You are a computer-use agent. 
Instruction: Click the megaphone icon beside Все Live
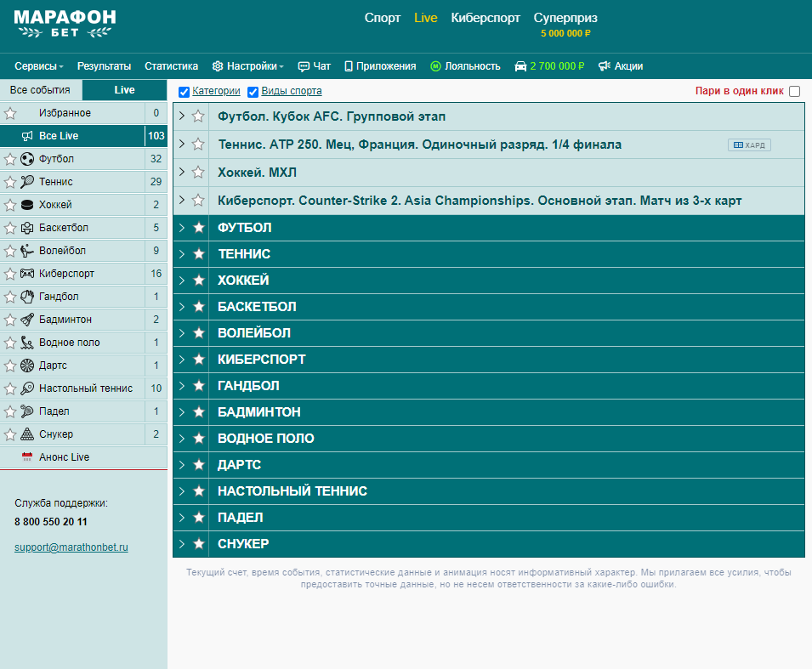pos(27,136)
